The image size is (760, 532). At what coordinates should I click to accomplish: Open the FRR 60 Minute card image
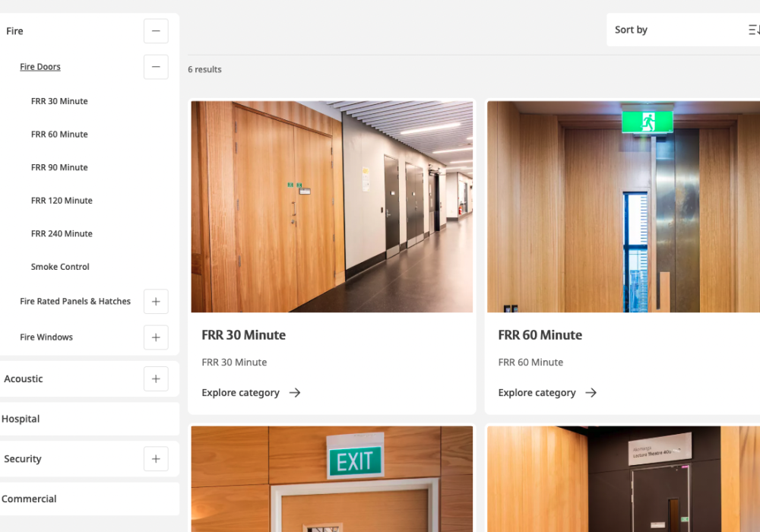point(623,207)
